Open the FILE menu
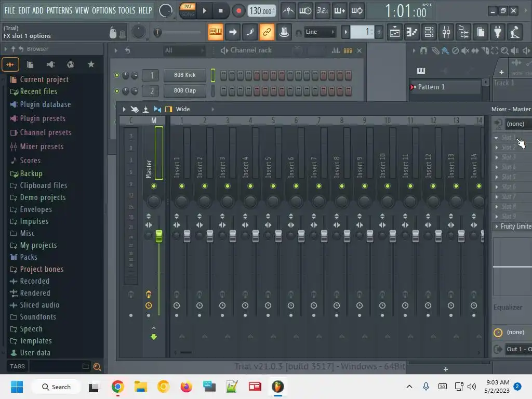The width and height of the screenshot is (532, 399). click(x=10, y=10)
